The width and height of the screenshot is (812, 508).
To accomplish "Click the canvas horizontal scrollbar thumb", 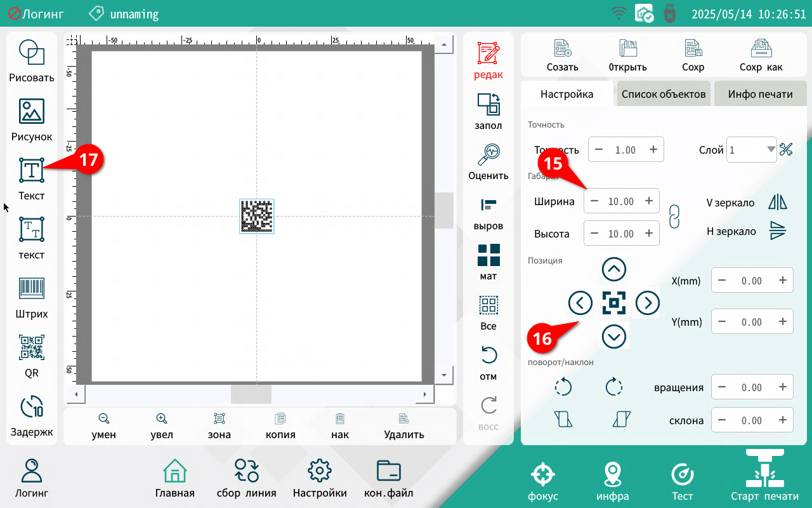I will pyautogui.click(x=251, y=394).
